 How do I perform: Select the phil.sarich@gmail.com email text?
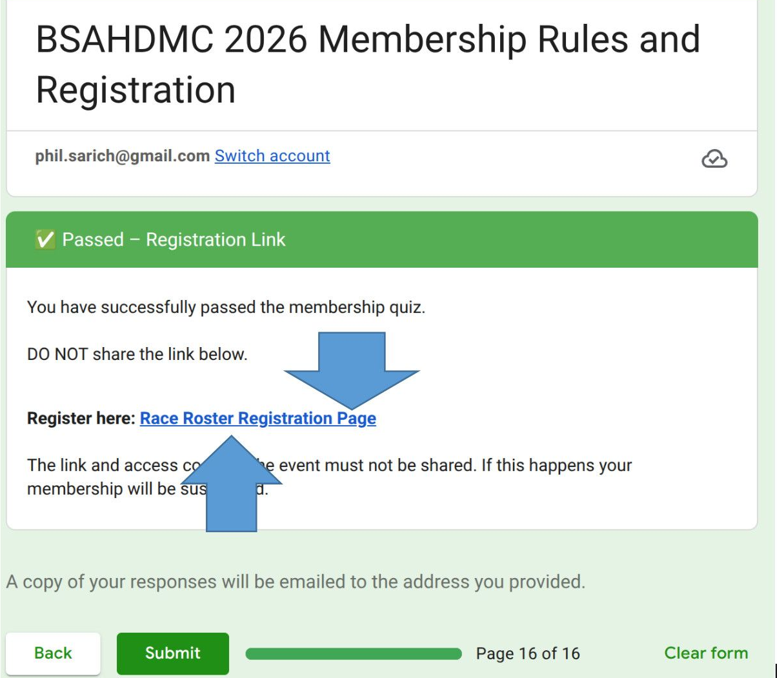click(122, 156)
